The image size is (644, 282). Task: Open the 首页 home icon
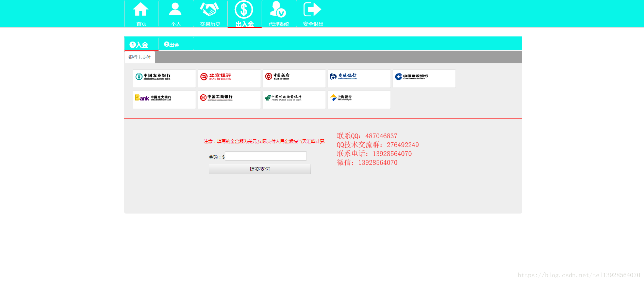coord(141,10)
